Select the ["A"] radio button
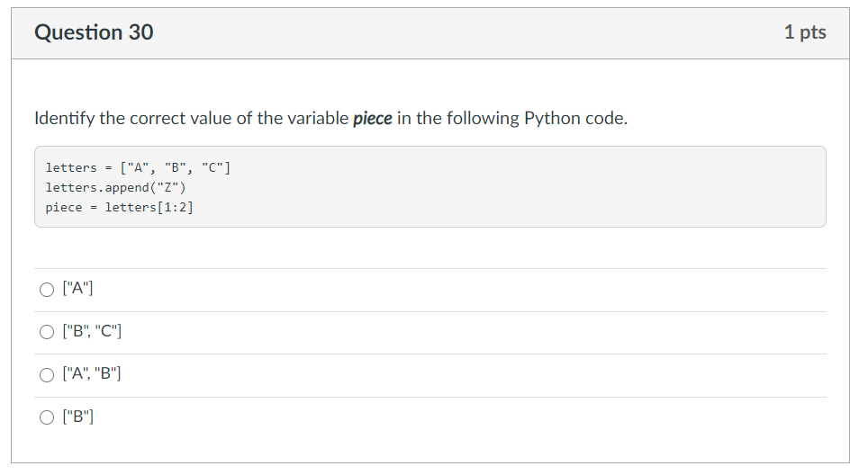The image size is (868, 475). click(47, 290)
